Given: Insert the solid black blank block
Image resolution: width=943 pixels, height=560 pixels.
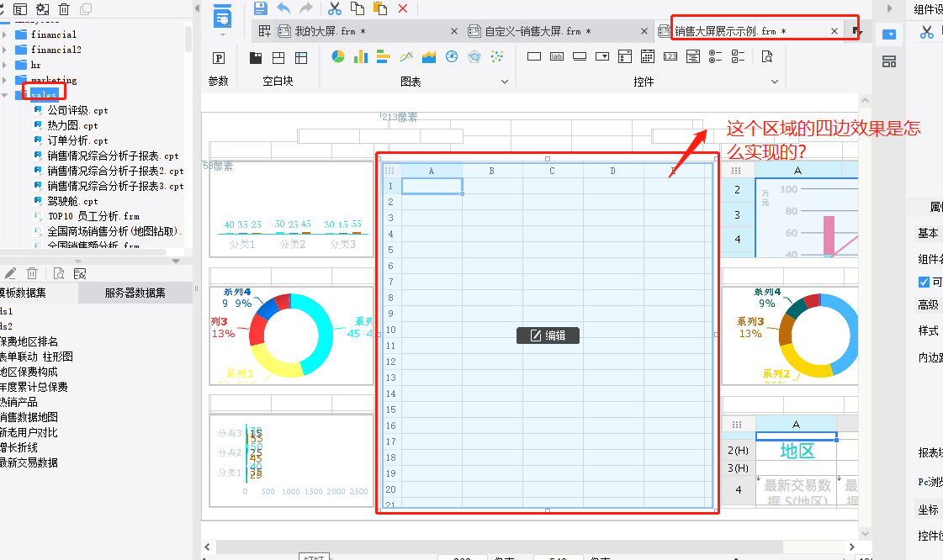Looking at the screenshot, I should (256, 58).
